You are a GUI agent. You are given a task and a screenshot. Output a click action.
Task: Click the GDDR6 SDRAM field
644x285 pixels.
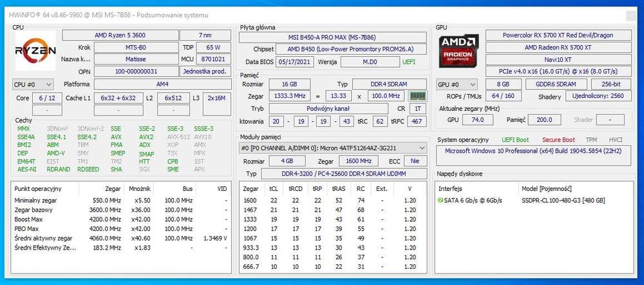click(556, 84)
